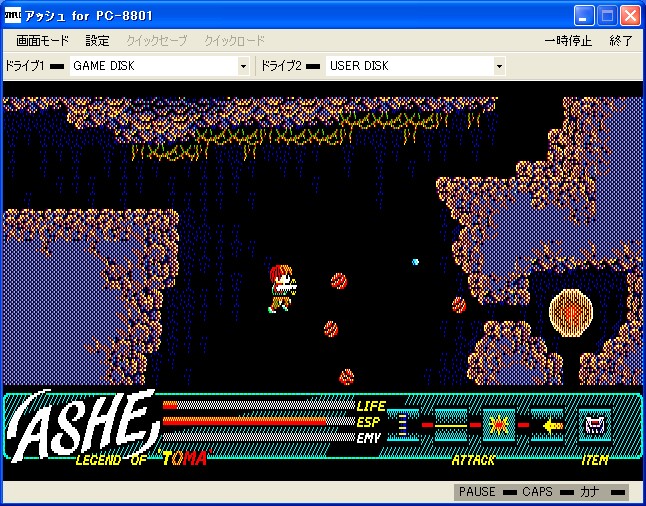Viewport: 646px width, 506px height.
Task: Click the application icon in the title bar
Action: (x=13, y=15)
